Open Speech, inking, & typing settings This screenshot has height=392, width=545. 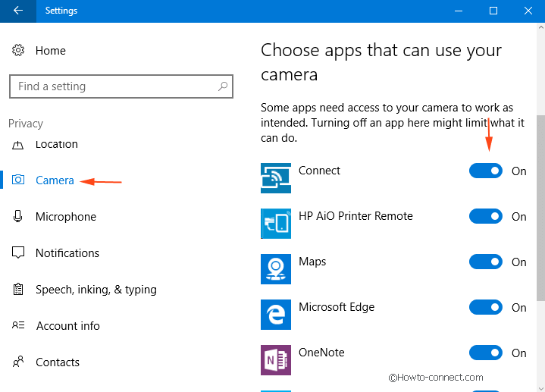coord(96,290)
